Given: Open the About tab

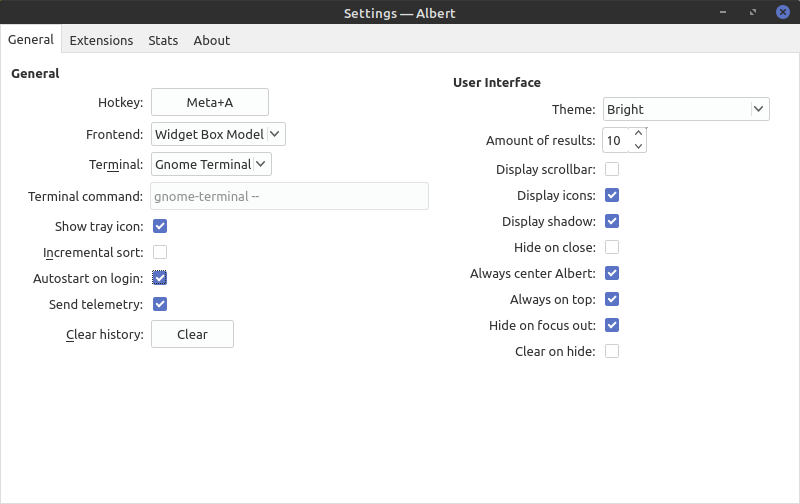Looking at the screenshot, I should (212, 40).
